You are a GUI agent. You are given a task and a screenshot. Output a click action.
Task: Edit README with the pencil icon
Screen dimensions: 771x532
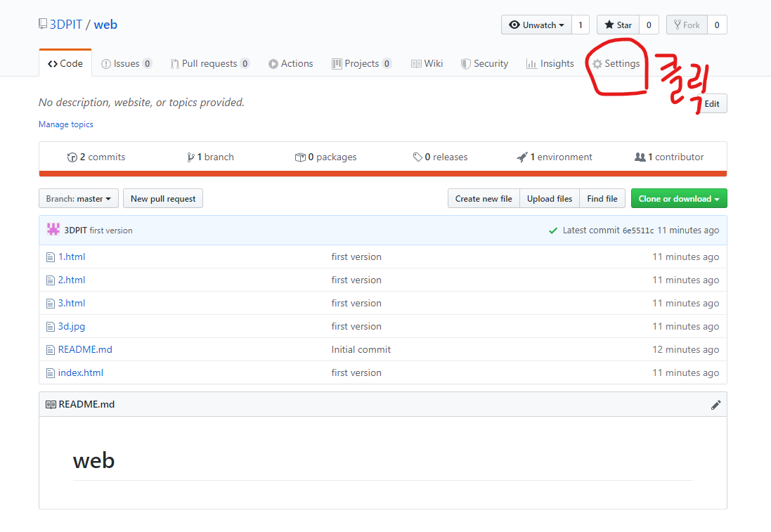click(716, 405)
